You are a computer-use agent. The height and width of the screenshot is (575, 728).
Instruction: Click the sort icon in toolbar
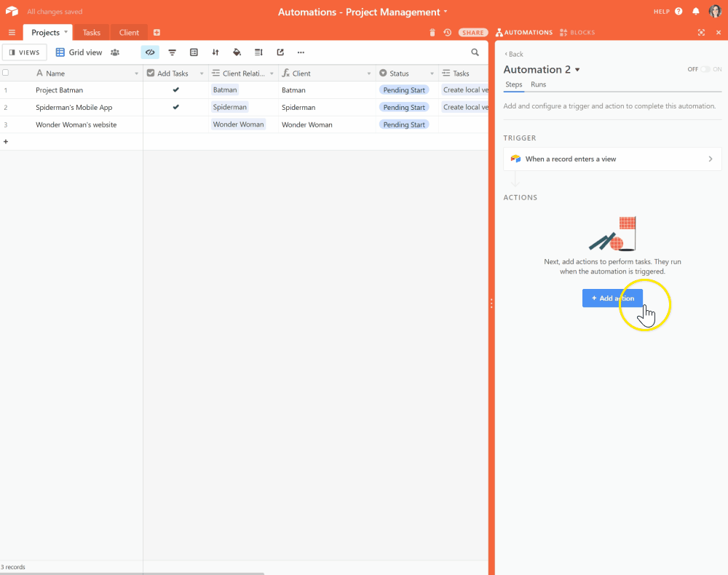(x=215, y=52)
